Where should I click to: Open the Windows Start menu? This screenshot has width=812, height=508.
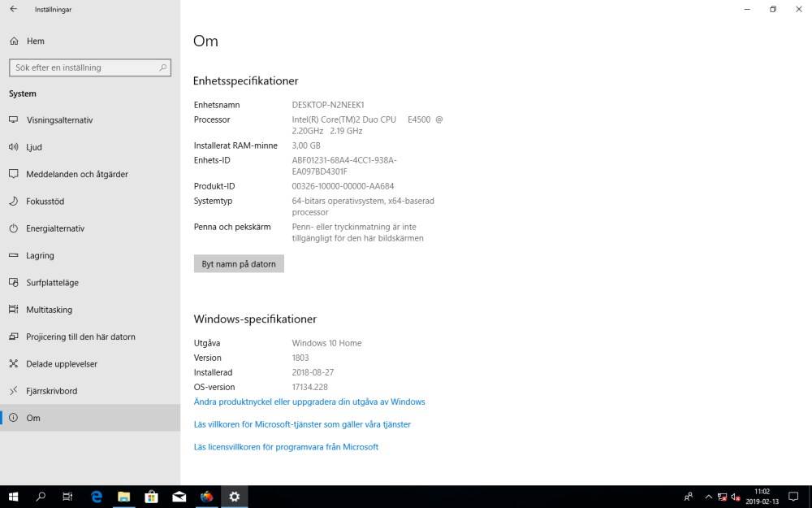[x=14, y=497]
